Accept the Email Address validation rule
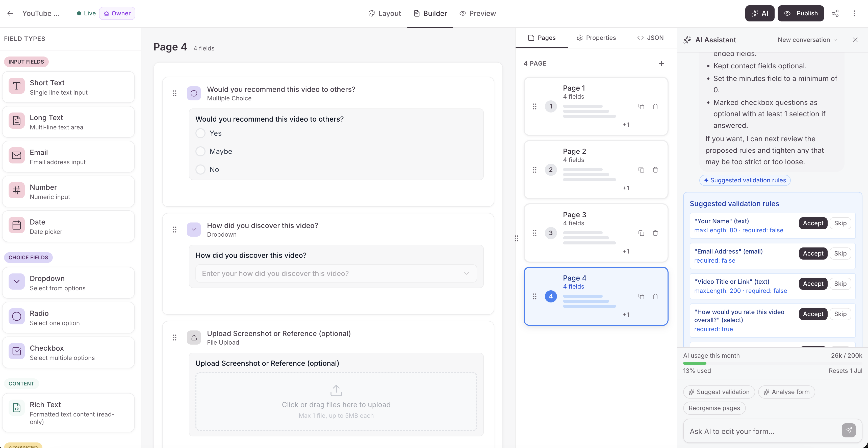This screenshot has width=868, height=448. click(x=813, y=254)
